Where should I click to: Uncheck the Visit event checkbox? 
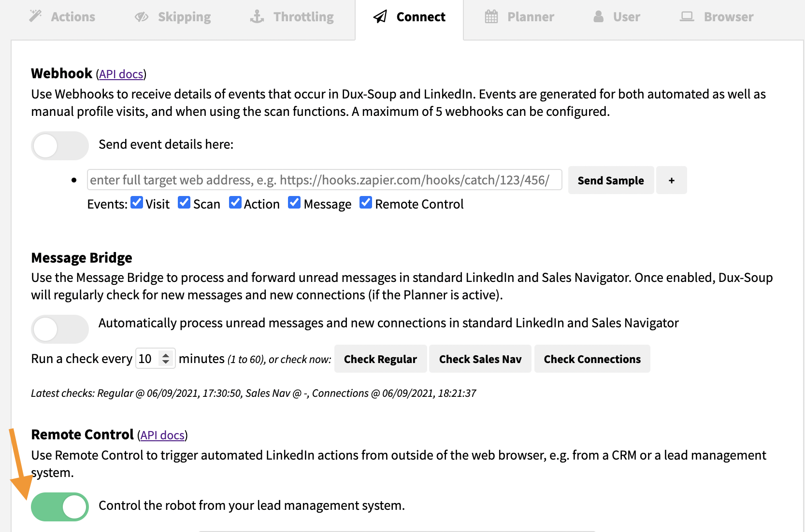137,203
